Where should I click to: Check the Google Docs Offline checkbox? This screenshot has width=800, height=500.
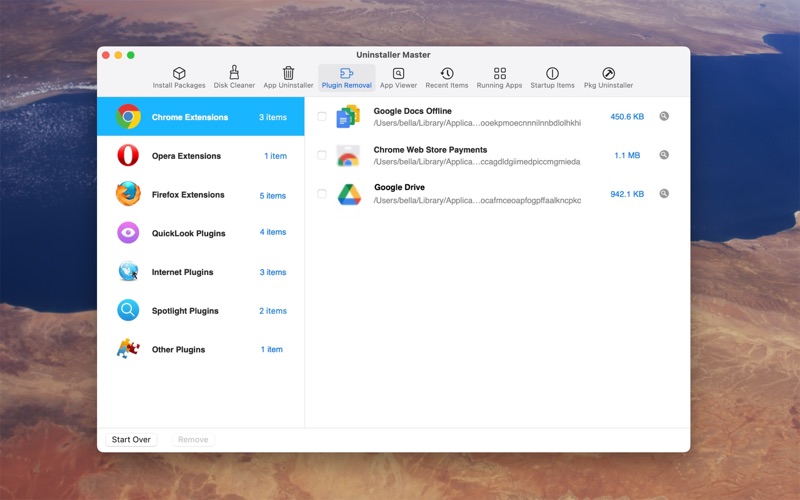click(x=321, y=116)
